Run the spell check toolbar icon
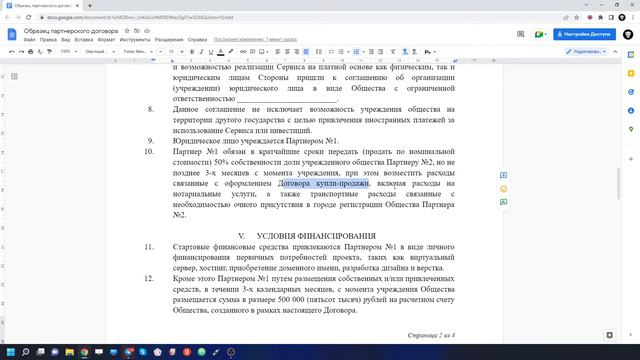Screen dimensions: 640x360 (40, 52)
